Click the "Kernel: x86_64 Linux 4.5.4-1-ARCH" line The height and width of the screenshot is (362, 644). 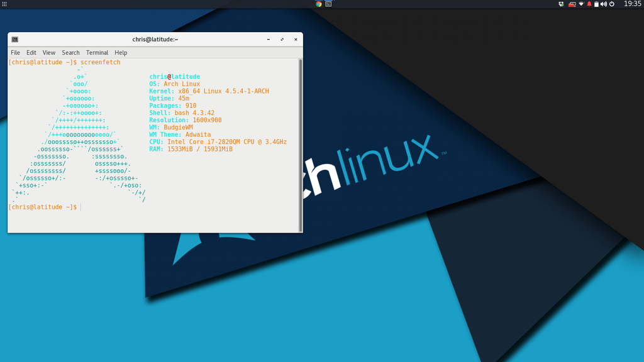point(209,91)
